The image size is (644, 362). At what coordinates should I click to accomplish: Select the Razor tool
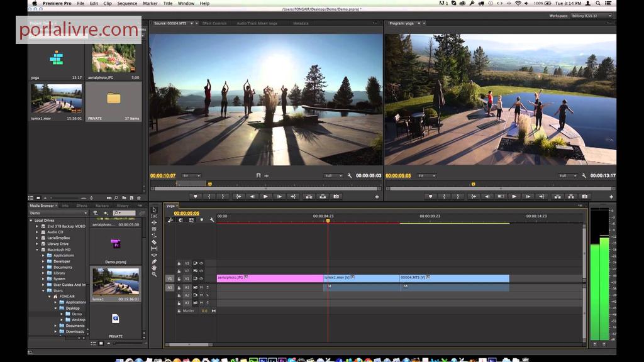[x=155, y=242]
